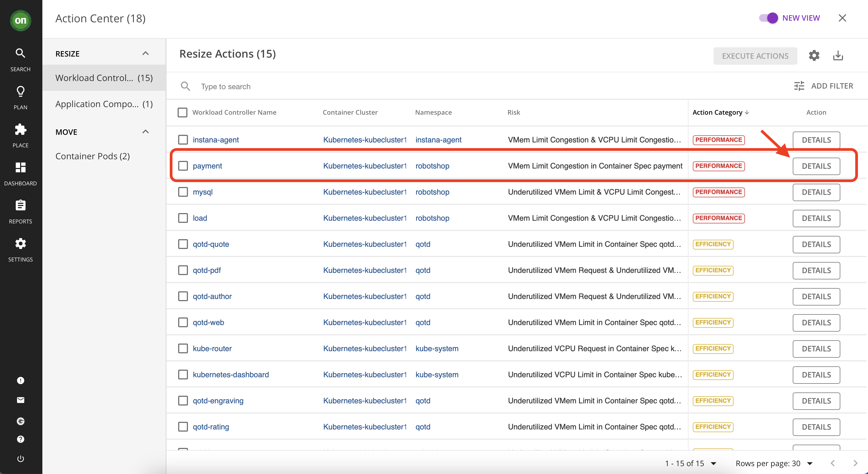Click the Namespace column header
Image resolution: width=868 pixels, height=474 pixels.
point(433,112)
